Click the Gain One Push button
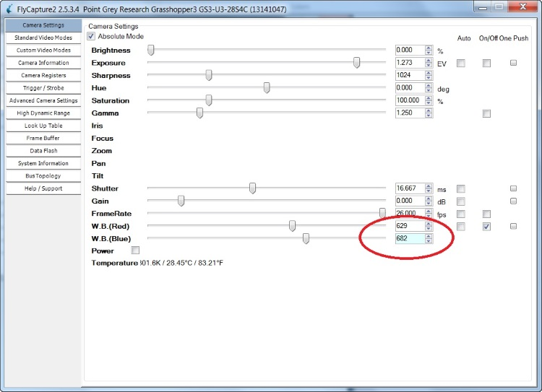Viewport: 542px width, 392px height. click(513, 201)
